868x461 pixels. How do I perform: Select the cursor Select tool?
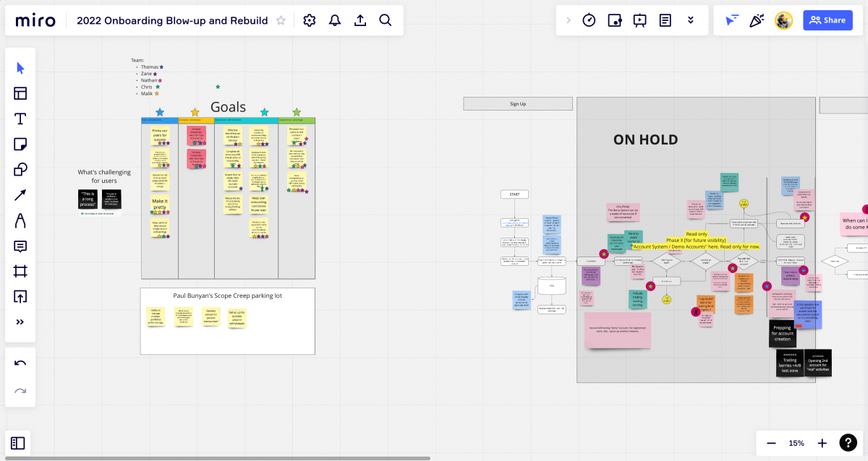click(20, 68)
